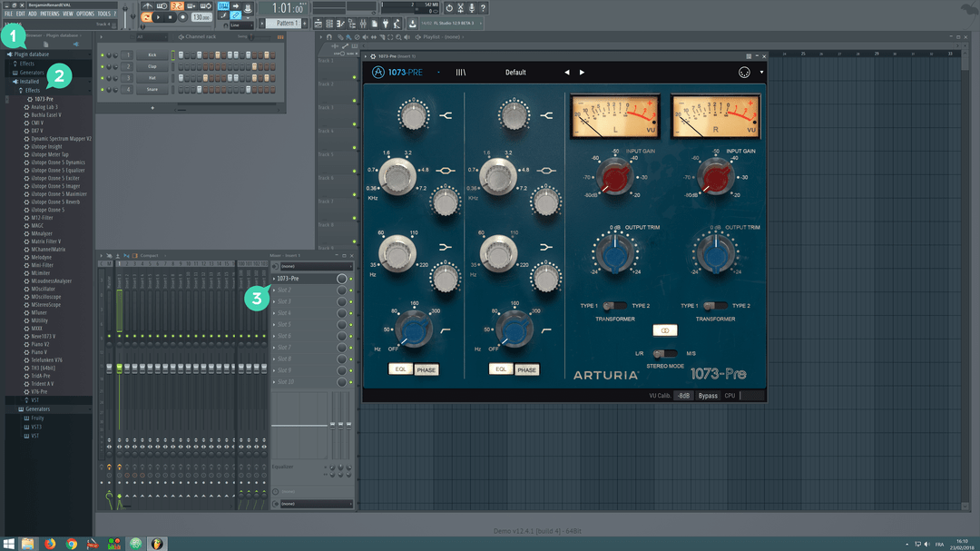The image size is (980, 551).
Task: Open the Line snap dropdown
Action: (x=242, y=25)
